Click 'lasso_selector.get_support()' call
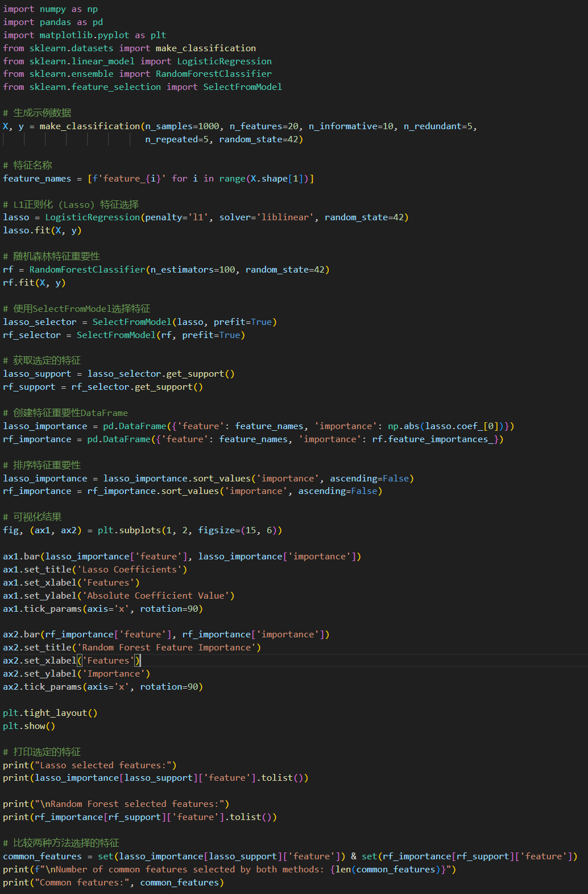The width and height of the screenshot is (588, 894). coord(161,374)
